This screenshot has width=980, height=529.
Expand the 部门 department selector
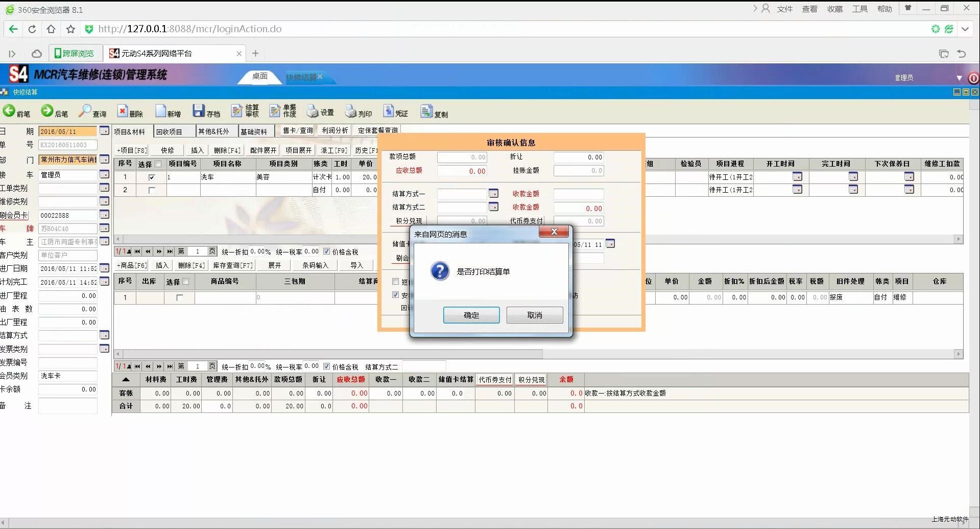[x=104, y=159]
